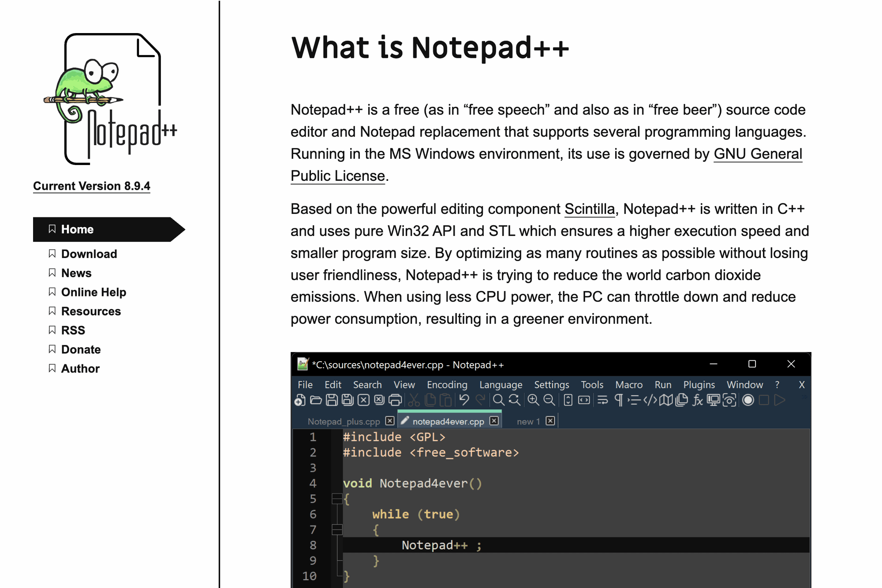Screen dimensions: 882x588
Task: Open the Donate sidebar link
Action: pyautogui.click(x=81, y=349)
